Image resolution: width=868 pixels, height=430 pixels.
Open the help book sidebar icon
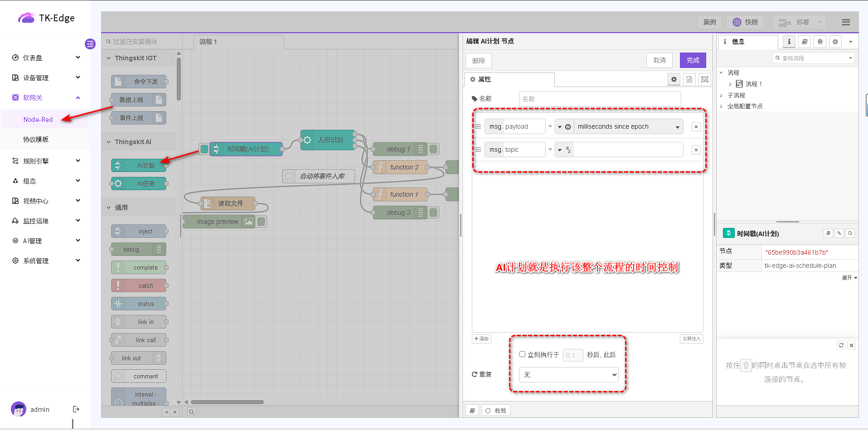tap(805, 42)
